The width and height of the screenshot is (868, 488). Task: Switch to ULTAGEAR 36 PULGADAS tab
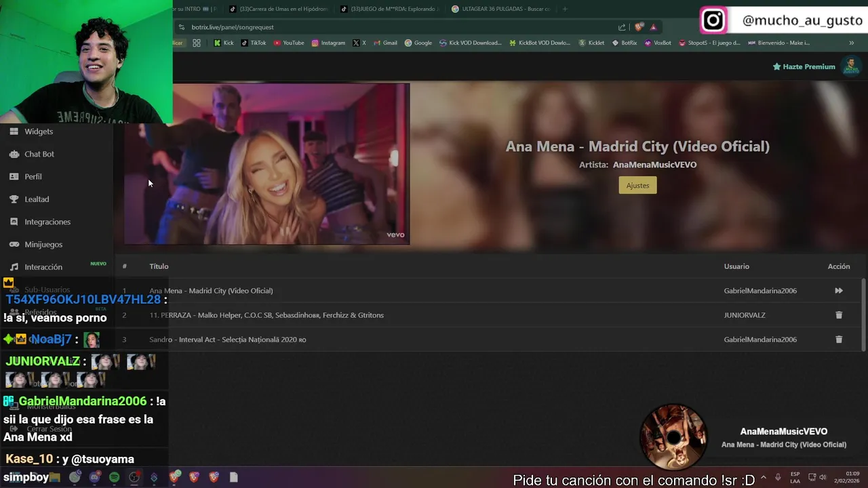500,9
